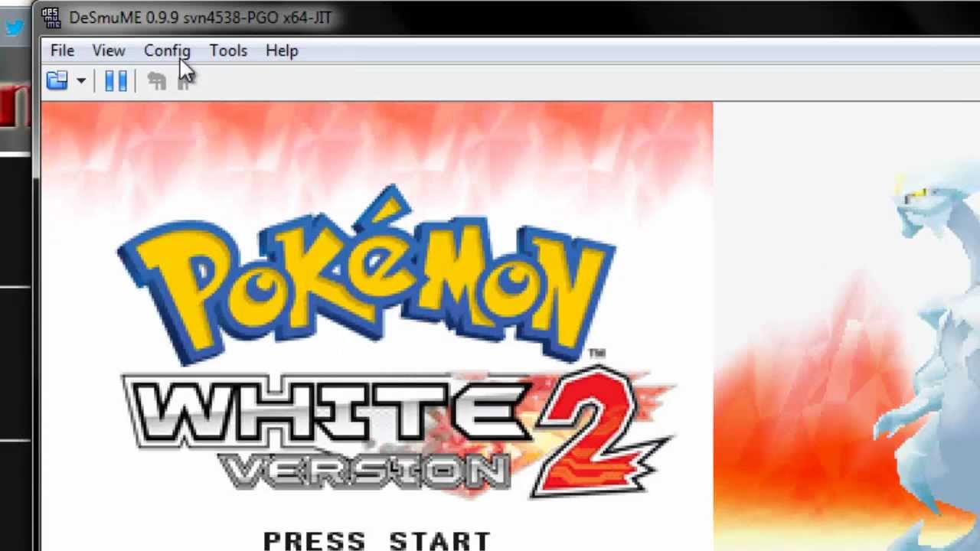This screenshot has height=551, width=980.
Task: Pause emulation with the blue pause icon
Action: point(116,80)
